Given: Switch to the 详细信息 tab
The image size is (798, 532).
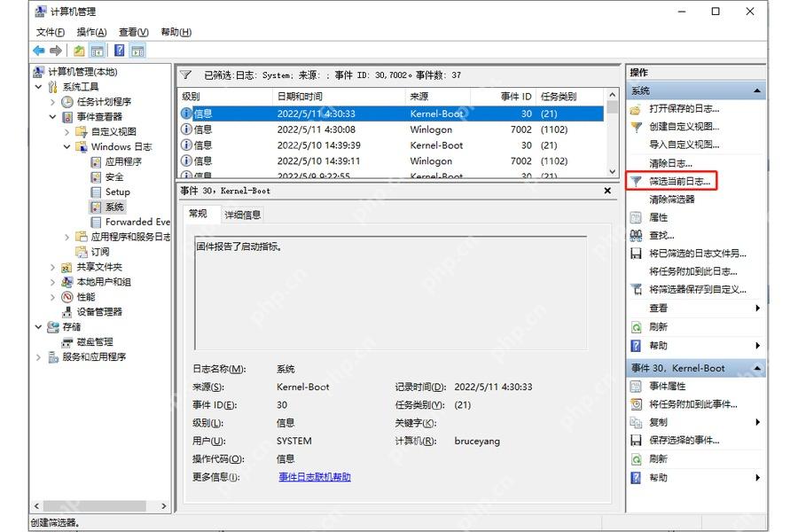Looking at the screenshot, I should [243, 215].
